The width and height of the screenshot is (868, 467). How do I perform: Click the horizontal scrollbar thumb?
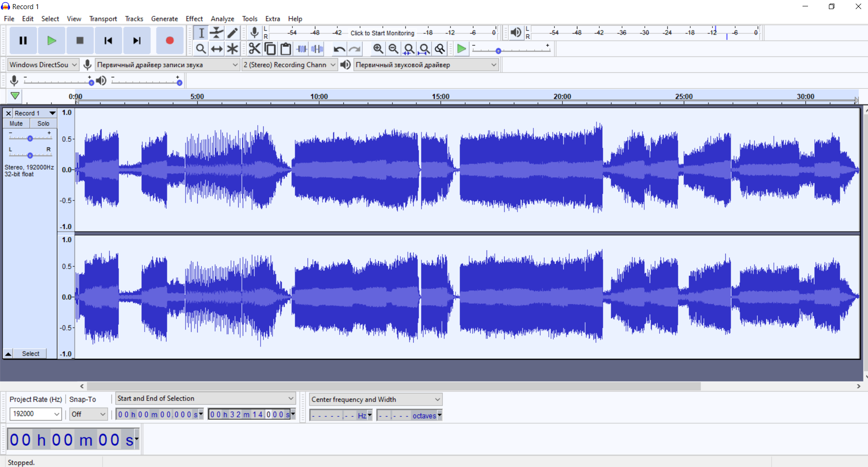coord(394,386)
